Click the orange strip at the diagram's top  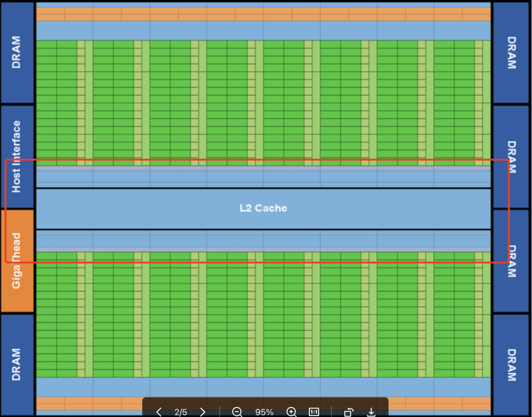pos(263,14)
